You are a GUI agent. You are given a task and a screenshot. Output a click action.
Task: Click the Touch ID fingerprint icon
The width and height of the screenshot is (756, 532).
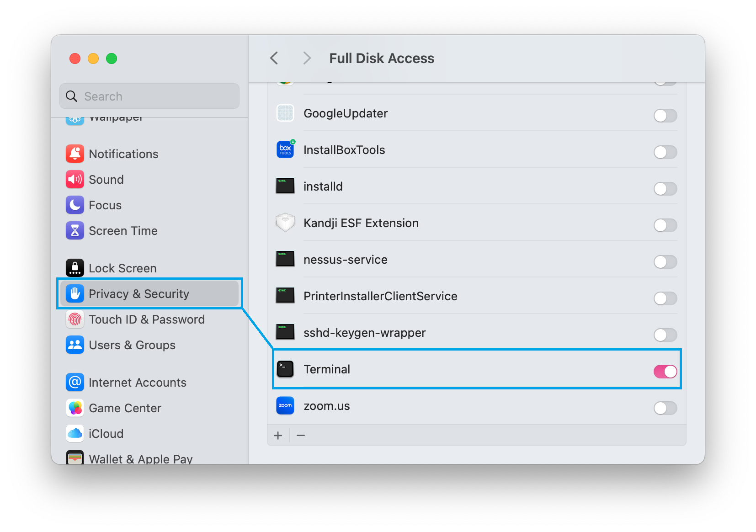pos(75,319)
